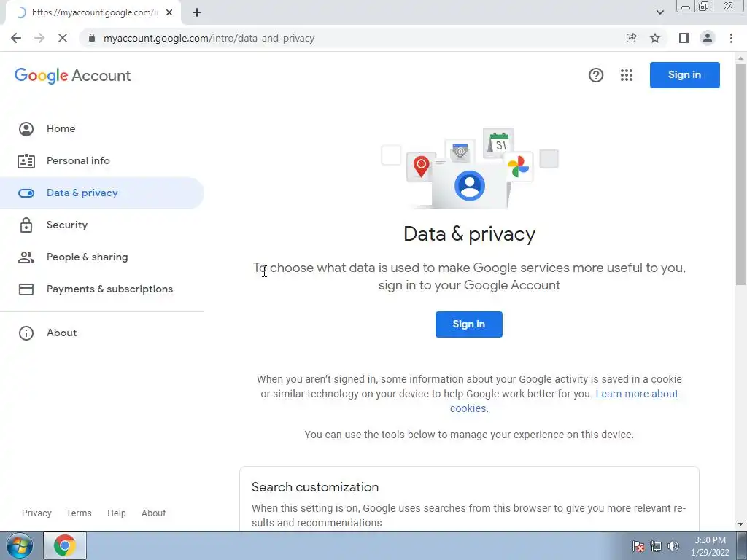
Task: Click the About info icon
Action: [26, 332]
